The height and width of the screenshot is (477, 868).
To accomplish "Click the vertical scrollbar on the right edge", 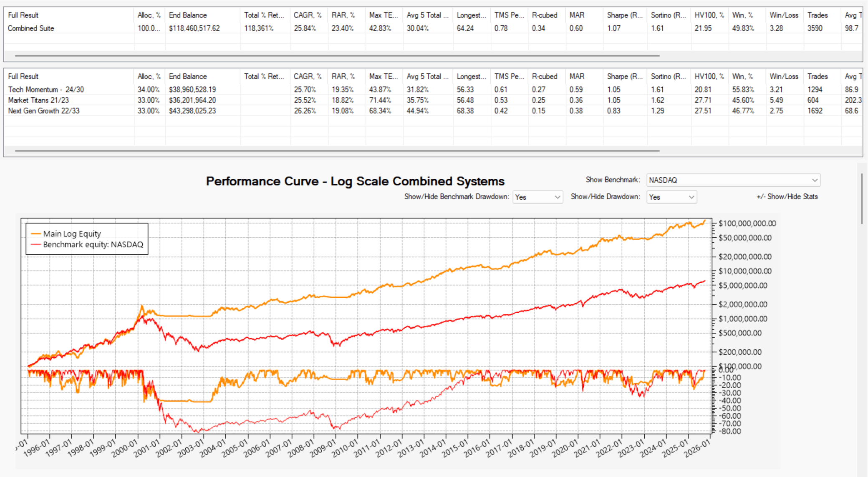I will (862, 199).
